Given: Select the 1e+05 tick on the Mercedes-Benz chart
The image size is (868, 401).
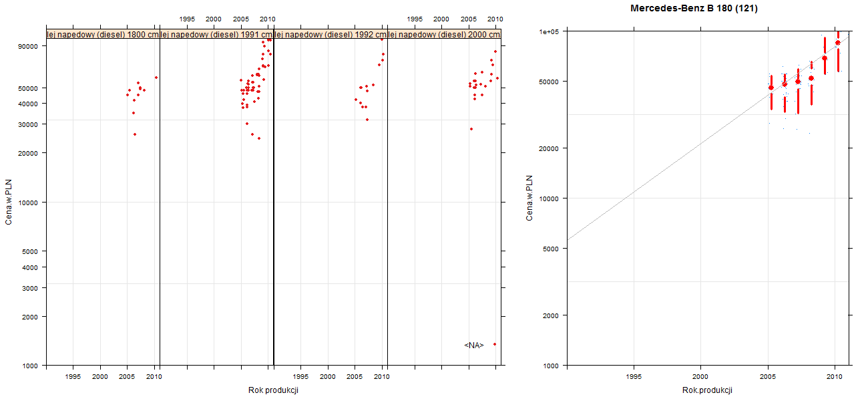Looking at the screenshot, I should click(x=550, y=31).
